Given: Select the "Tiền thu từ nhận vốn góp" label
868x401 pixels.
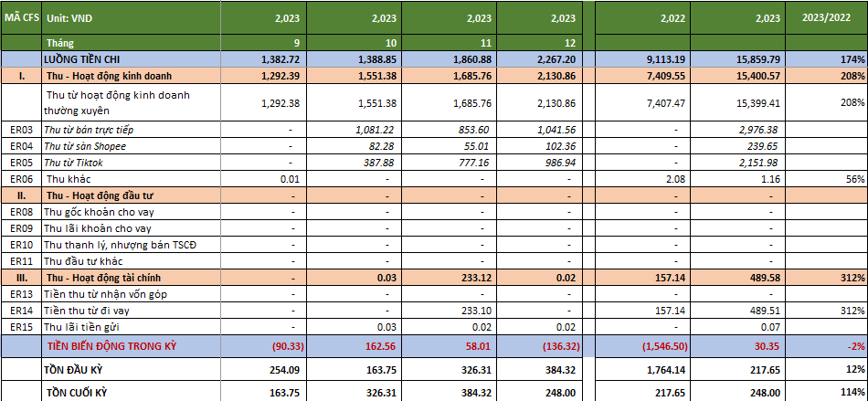Looking at the screenshot, I should (x=105, y=294).
